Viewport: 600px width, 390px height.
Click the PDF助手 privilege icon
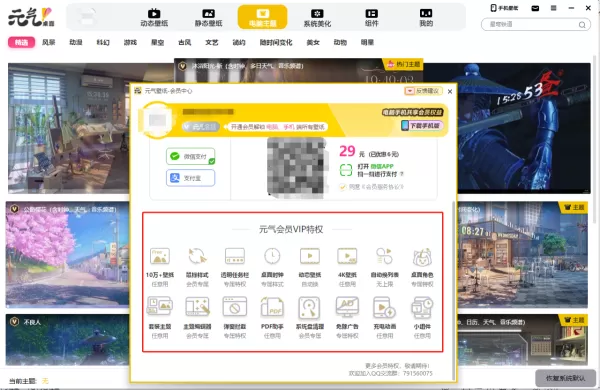272,307
